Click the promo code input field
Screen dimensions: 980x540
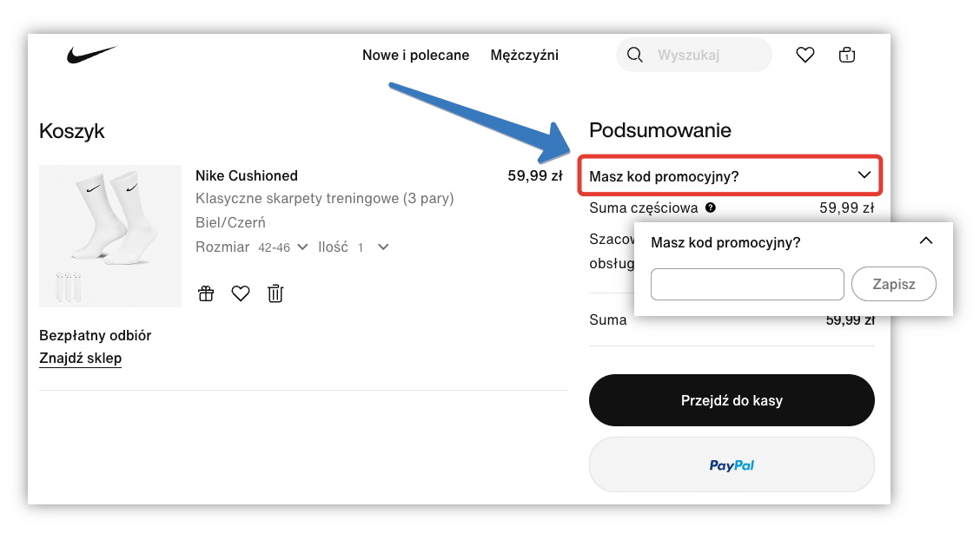[x=745, y=284]
